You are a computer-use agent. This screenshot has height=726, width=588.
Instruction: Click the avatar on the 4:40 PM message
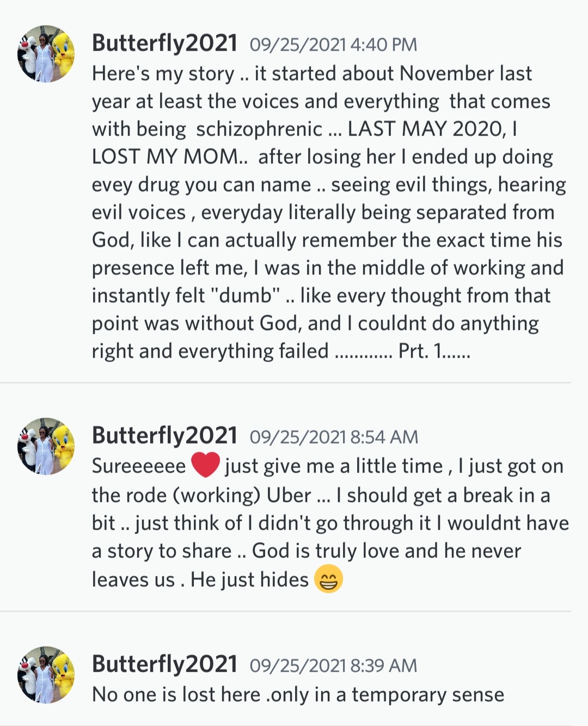point(46,54)
